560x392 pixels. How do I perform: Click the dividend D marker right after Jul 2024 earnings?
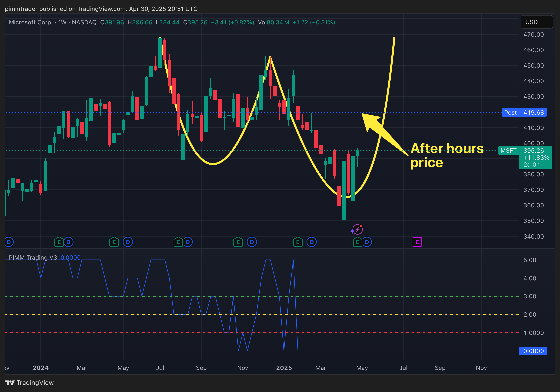188,242
